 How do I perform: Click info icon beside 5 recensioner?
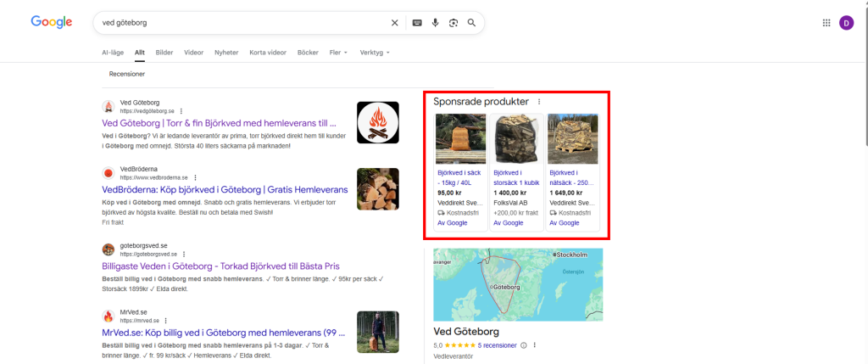524,345
